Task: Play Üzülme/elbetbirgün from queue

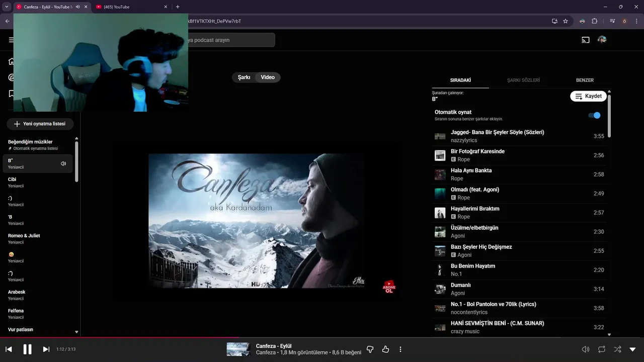Action: (x=520, y=232)
